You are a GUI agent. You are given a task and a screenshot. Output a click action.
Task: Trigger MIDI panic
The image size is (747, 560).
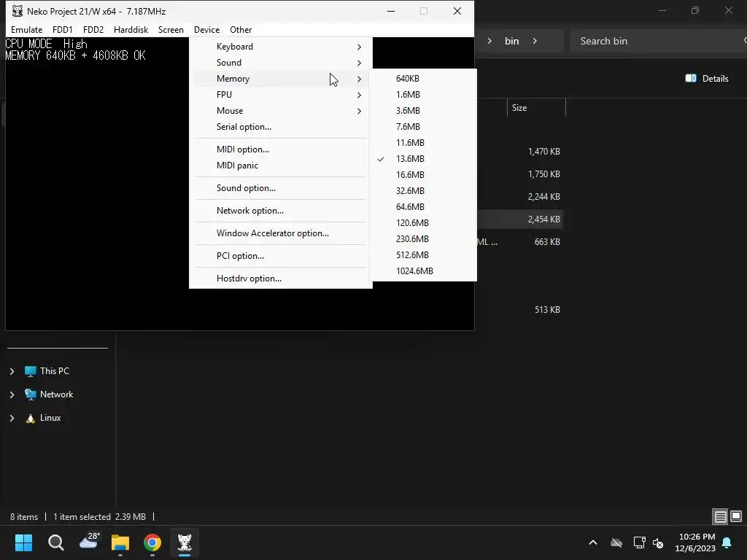(281, 166)
